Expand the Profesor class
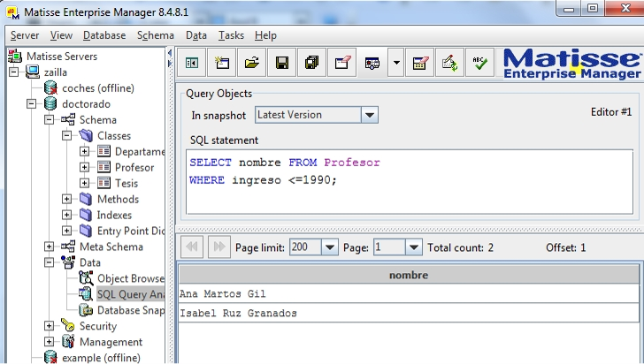 point(84,168)
